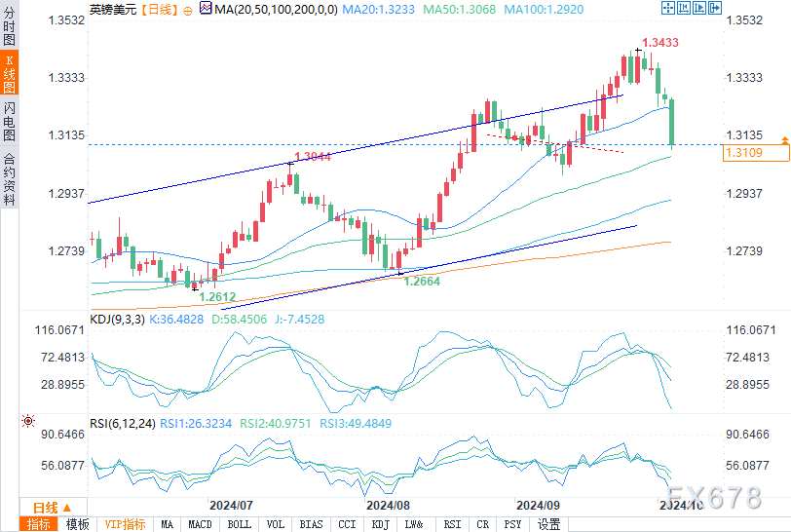Apply the MA indicator

click(x=167, y=524)
